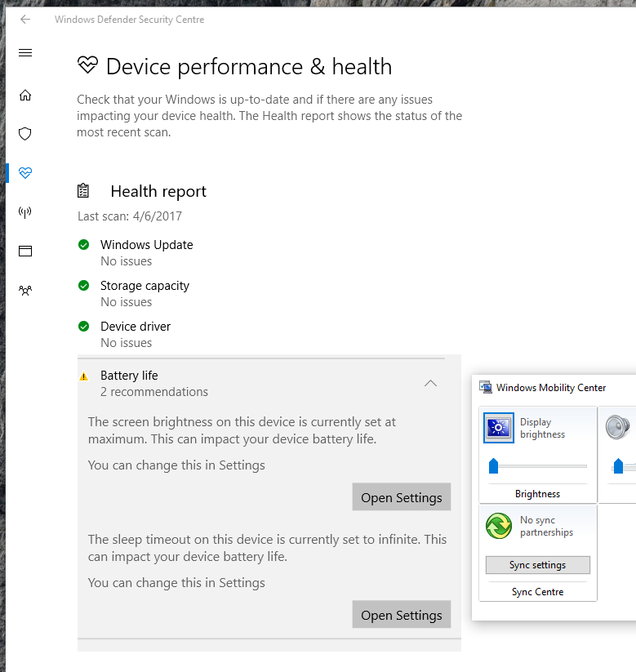Click the 'Last scan: 4/6/2017' text
Viewport: 636px width, 672px height.
130,216
